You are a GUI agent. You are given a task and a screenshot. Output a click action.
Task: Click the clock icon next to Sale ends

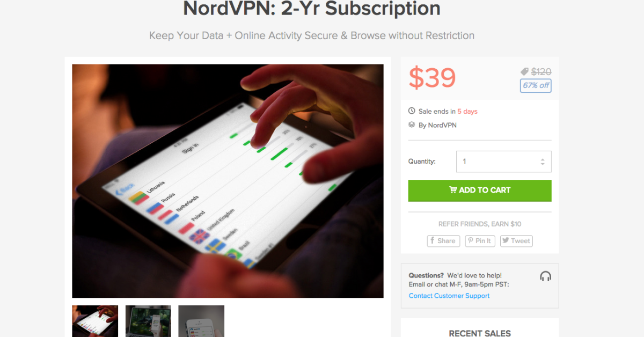click(x=412, y=111)
